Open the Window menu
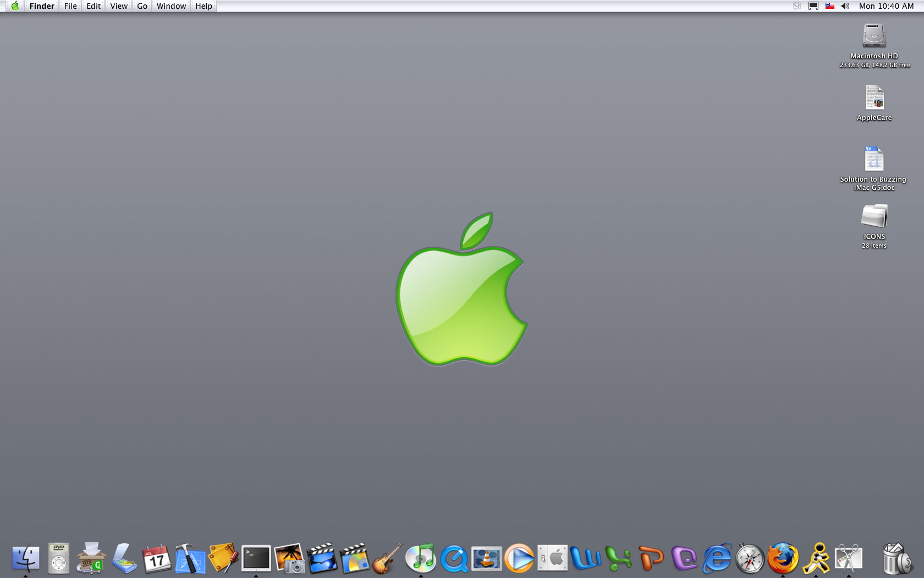Image resolution: width=924 pixels, height=578 pixels. click(x=171, y=6)
